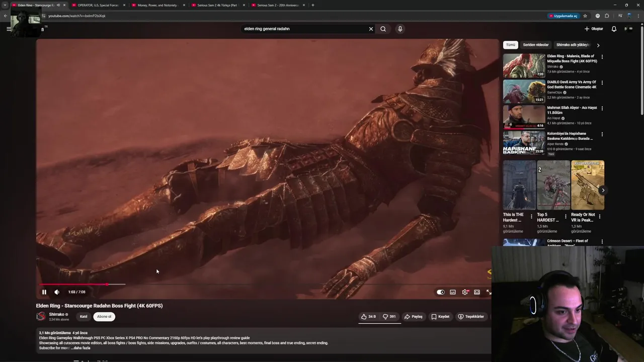Show next Shorts with the right chevron
The width and height of the screenshot is (644, 362).
(603, 190)
